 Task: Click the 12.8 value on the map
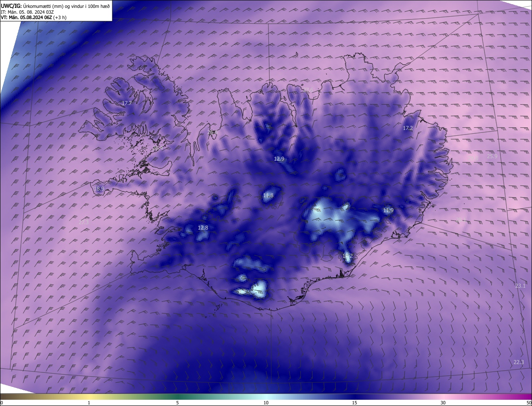tap(203, 227)
